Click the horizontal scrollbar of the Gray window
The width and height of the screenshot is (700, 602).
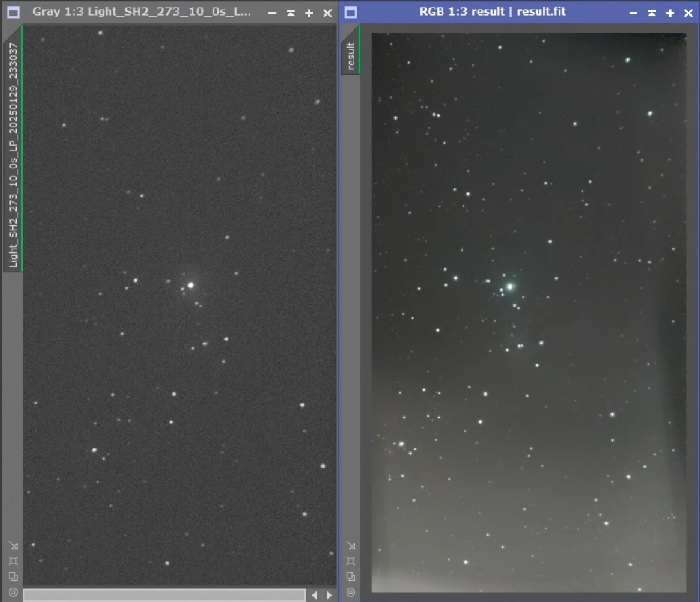(164, 595)
